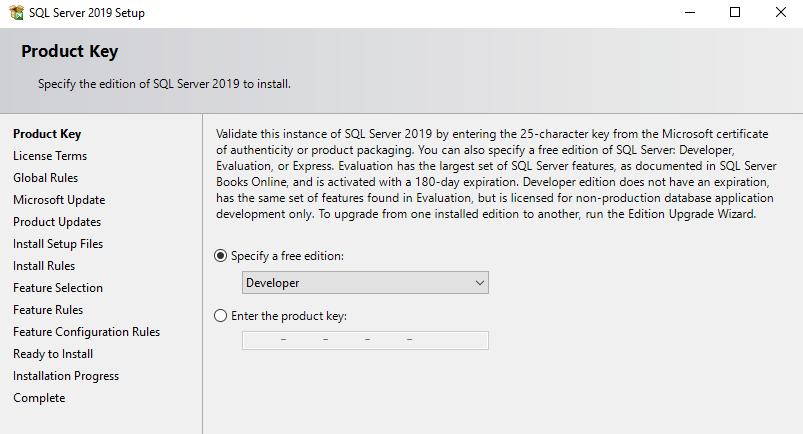The width and height of the screenshot is (803, 434).
Task: Select Ready to Install in the sidebar
Action: tap(53, 354)
